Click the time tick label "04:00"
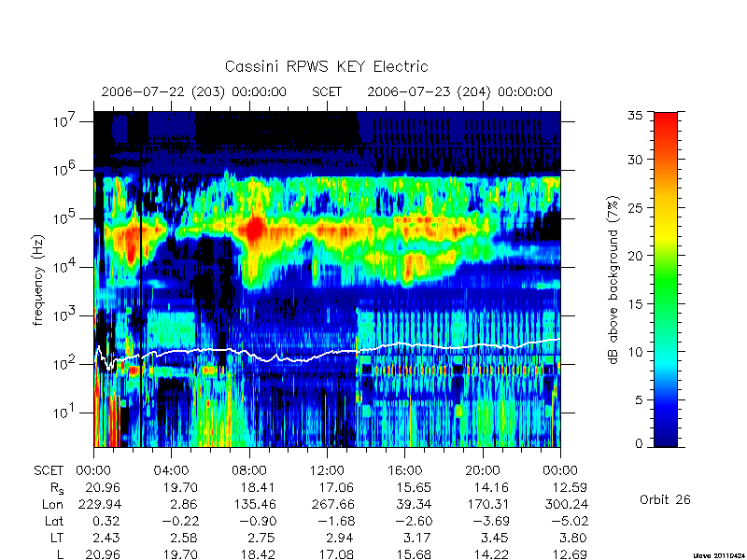The height and width of the screenshot is (560, 747). [x=171, y=471]
